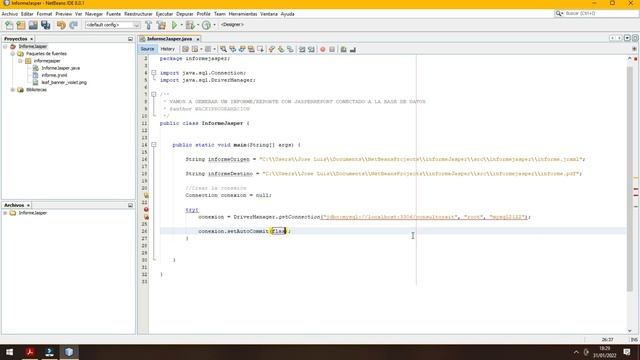
Task: Close the Proyectos panel tab
Action: pyautogui.click(x=31, y=39)
